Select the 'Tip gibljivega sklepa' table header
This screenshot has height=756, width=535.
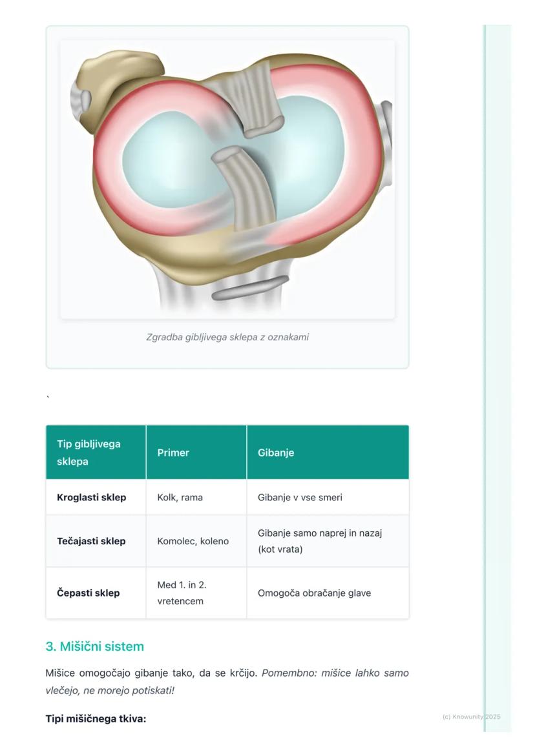tap(89, 453)
